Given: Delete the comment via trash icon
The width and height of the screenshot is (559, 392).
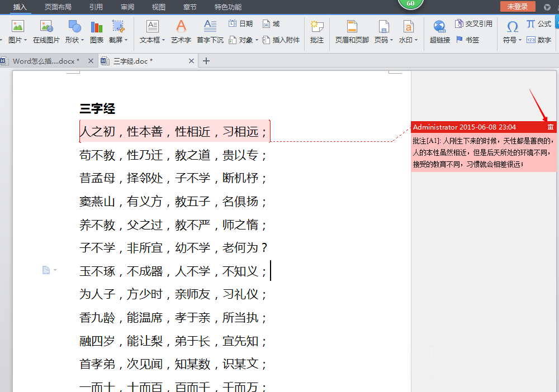Looking at the screenshot, I should [x=551, y=127].
